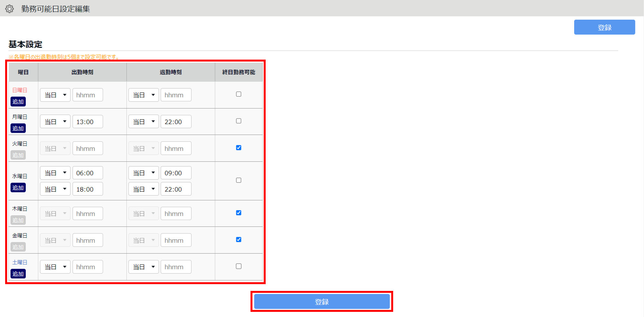
Task: Click the 勤務可能日設定編集 page title
Action: coord(56,9)
